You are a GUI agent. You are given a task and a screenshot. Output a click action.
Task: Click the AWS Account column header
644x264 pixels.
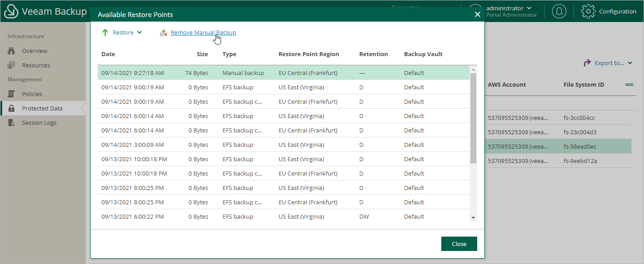pos(507,84)
